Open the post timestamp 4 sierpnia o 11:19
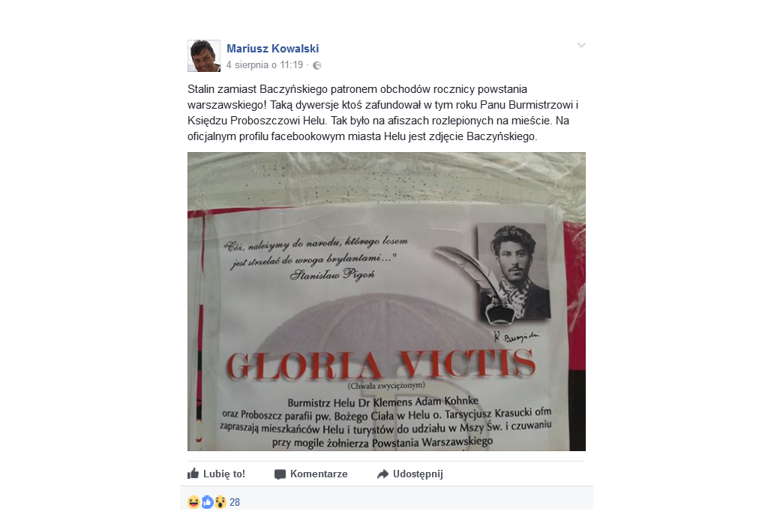 point(265,65)
